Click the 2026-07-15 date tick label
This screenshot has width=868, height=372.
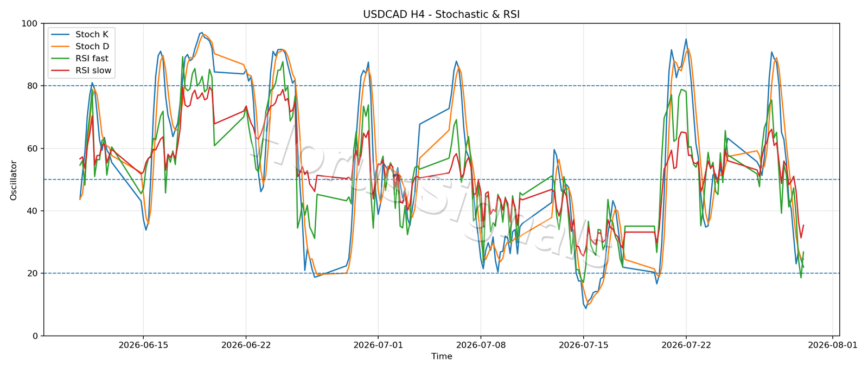tap(583, 344)
